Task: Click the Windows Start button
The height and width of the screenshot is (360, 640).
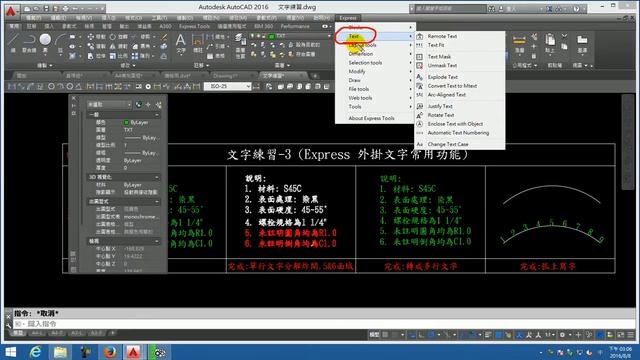Action: [11, 351]
